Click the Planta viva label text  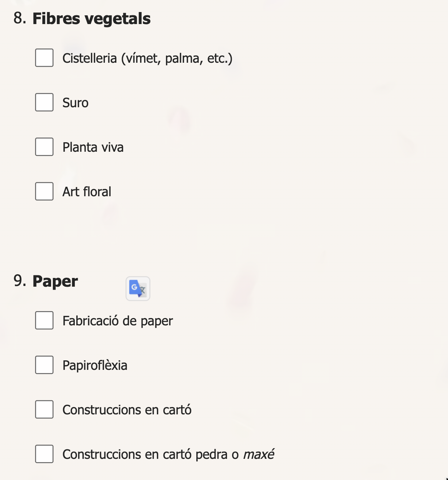(x=93, y=147)
